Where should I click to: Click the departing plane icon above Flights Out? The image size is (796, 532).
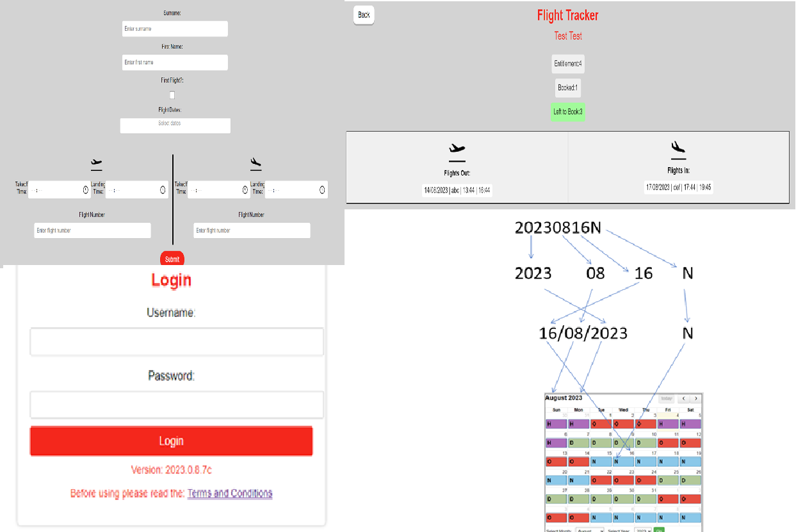[456, 149]
